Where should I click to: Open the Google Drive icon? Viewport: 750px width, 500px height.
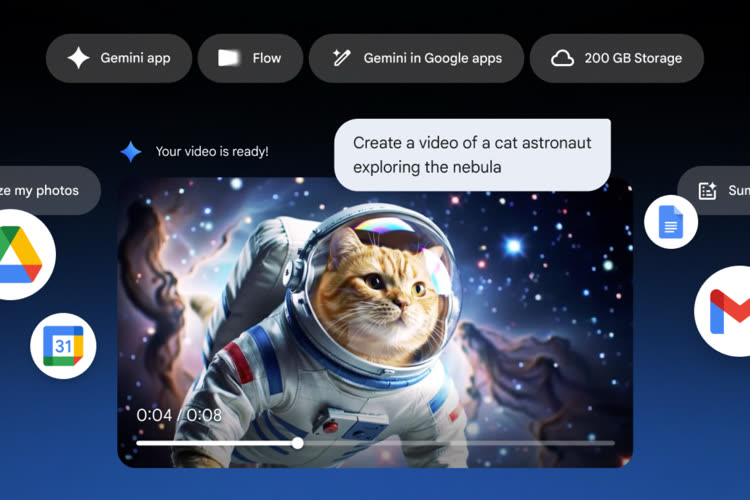tap(18, 254)
